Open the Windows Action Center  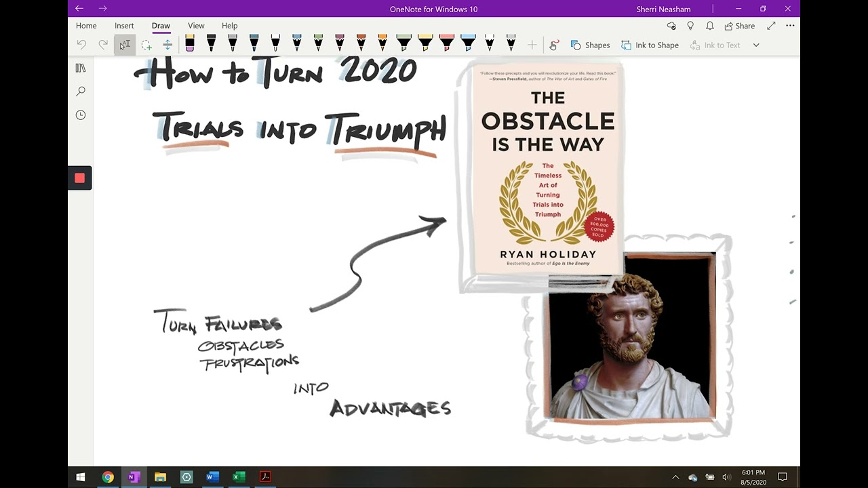coord(783,477)
